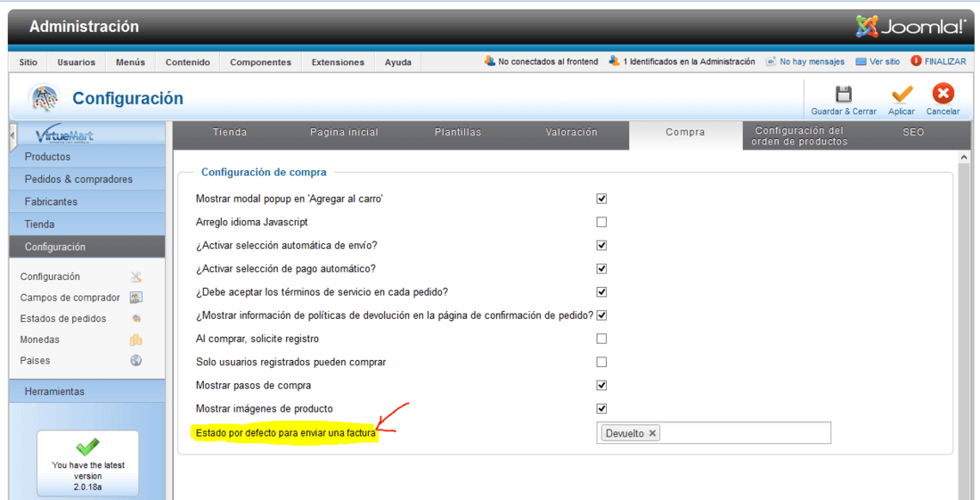This screenshot has height=500, width=980.
Task: Click the frontend users status icon
Action: [x=489, y=61]
